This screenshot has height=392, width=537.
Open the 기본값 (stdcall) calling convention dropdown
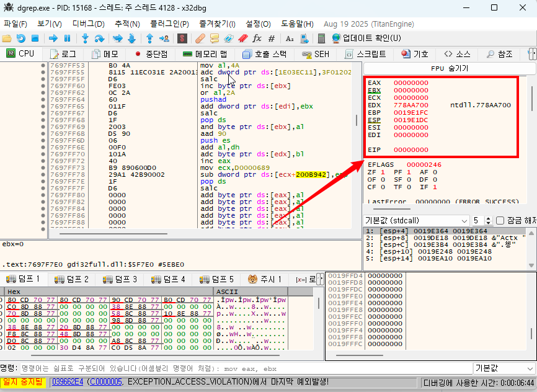[416, 221]
